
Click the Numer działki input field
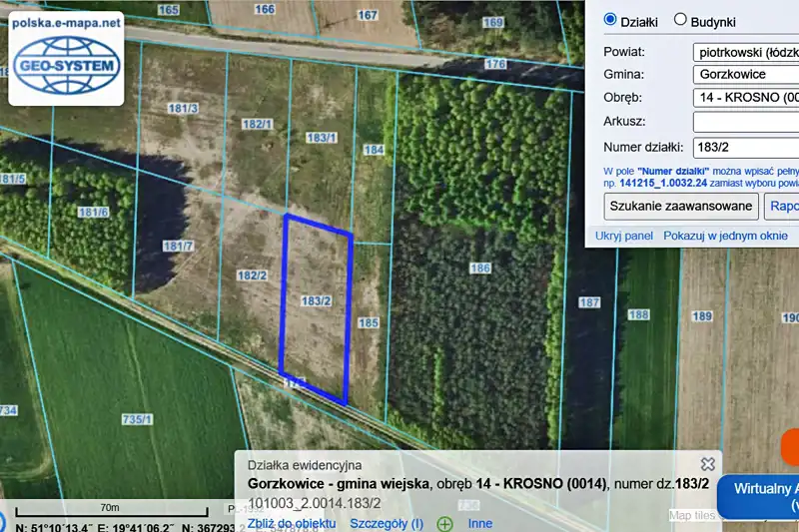(x=745, y=146)
